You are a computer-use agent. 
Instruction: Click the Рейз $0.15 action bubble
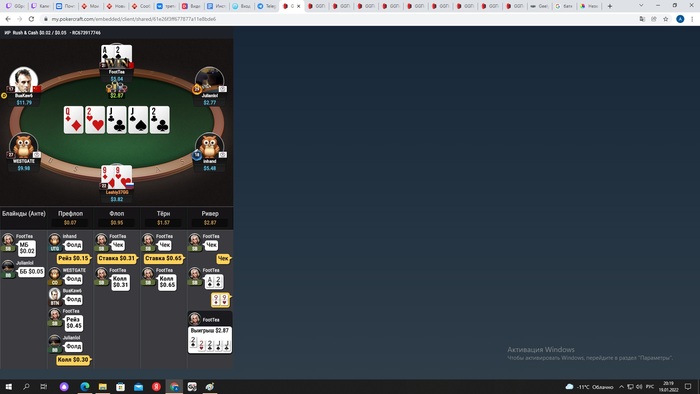[73, 258]
